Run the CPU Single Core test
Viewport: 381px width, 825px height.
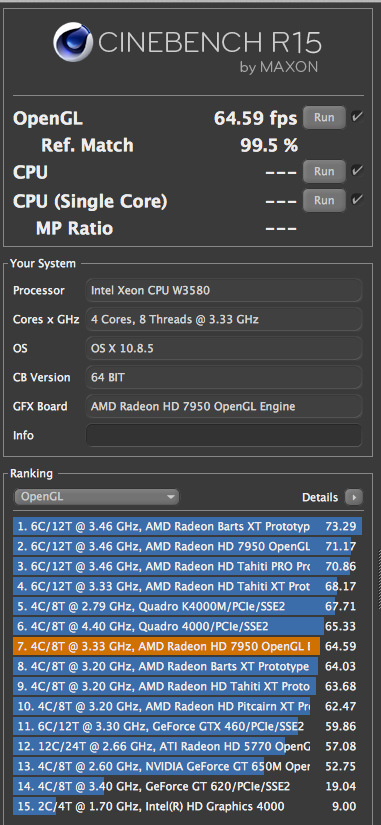coord(324,200)
